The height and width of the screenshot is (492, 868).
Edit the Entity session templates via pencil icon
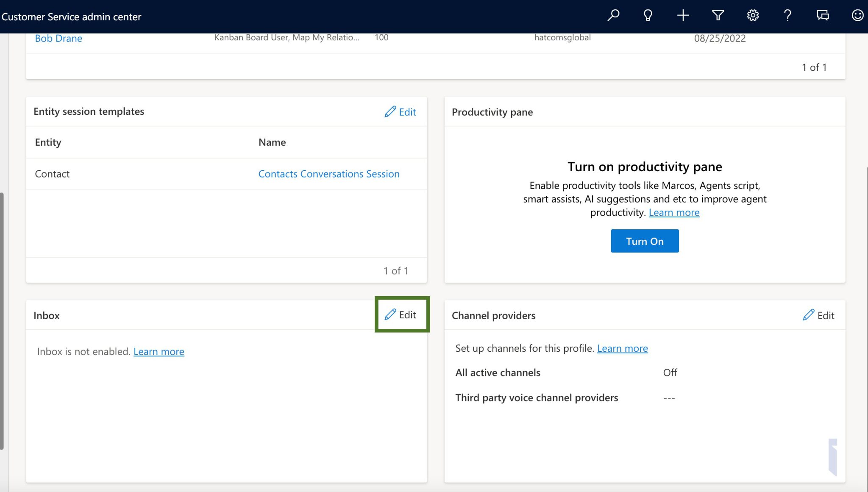pyautogui.click(x=400, y=112)
